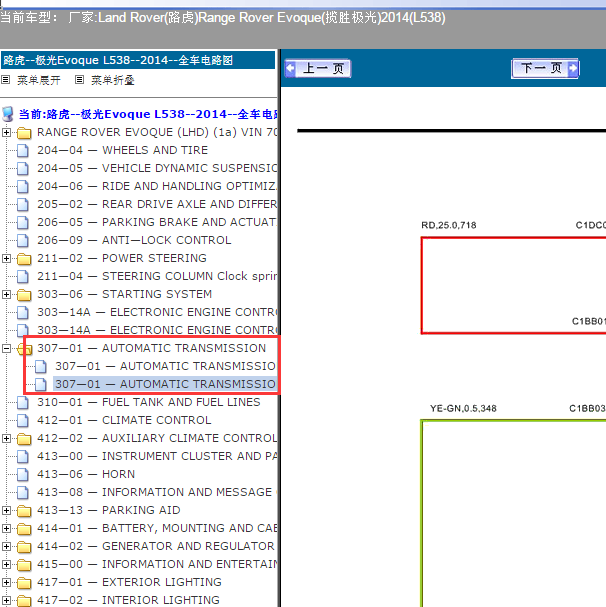
Task: Click page icon of 204-04 WHEELS AND TIRE
Action: pos(23,150)
